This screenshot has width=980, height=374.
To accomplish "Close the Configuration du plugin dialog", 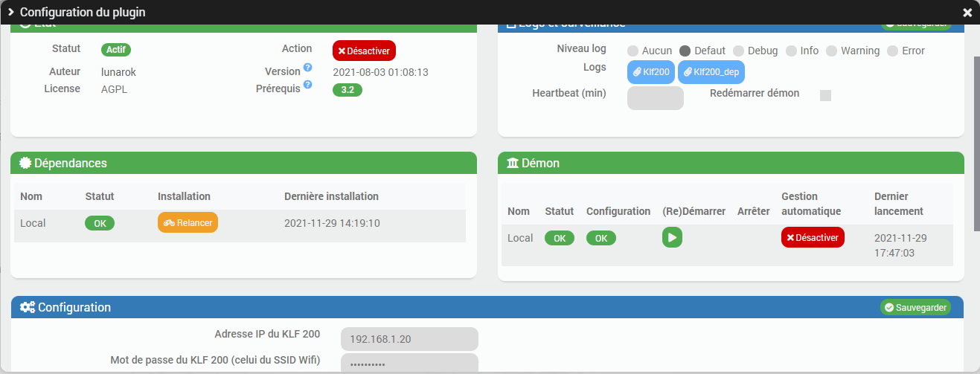I will [x=967, y=13].
